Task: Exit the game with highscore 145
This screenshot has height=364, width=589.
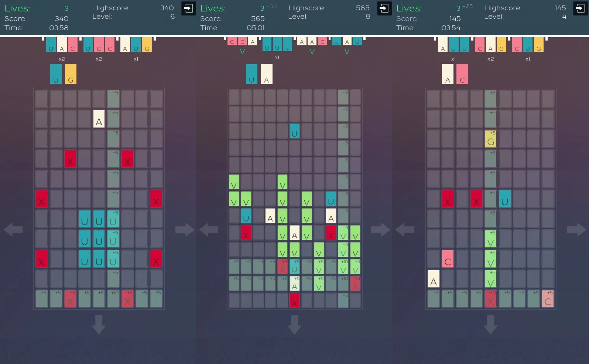Action: pyautogui.click(x=580, y=8)
